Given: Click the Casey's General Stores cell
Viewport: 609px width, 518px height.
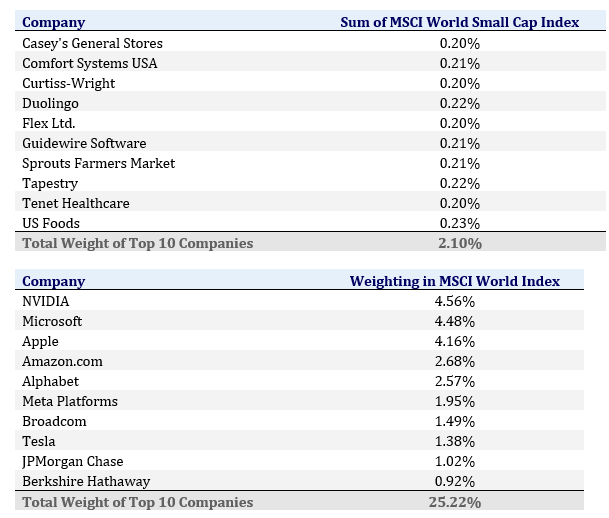Looking at the screenshot, I should (92, 43).
